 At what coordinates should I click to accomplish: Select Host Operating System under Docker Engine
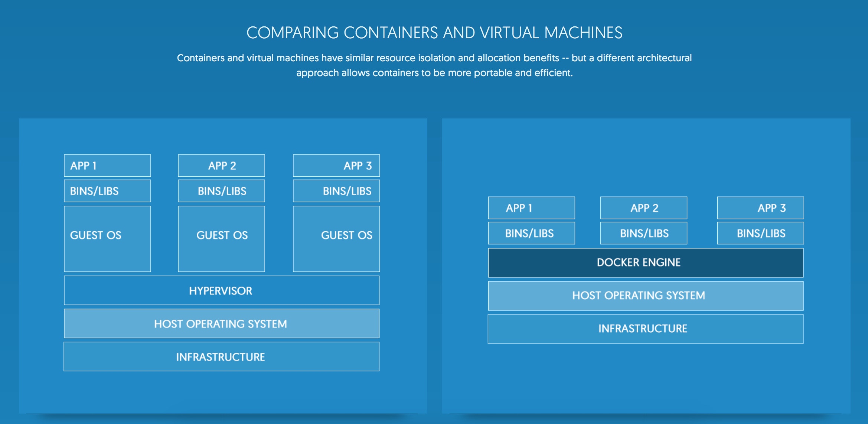(646, 296)
